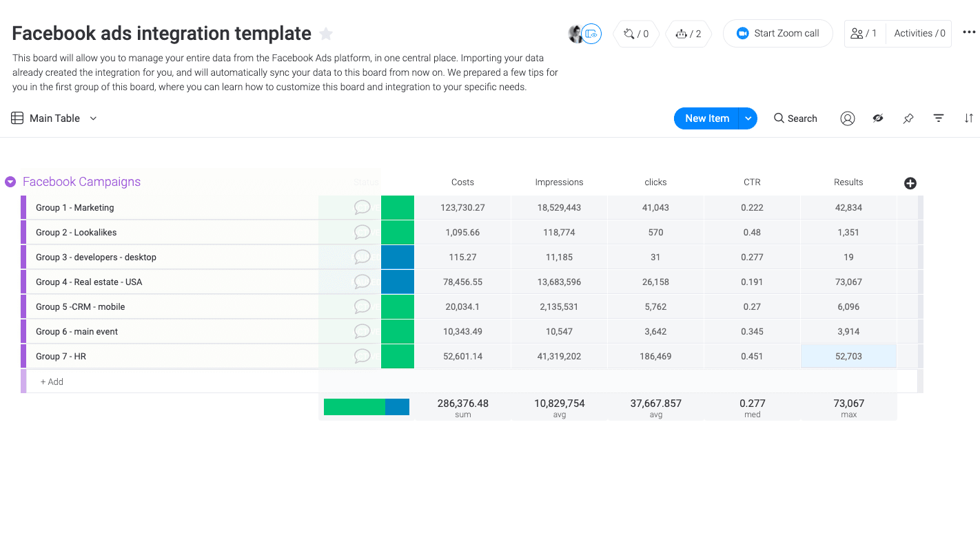Click the status summary bar at bottom

[x=367, y=407]
